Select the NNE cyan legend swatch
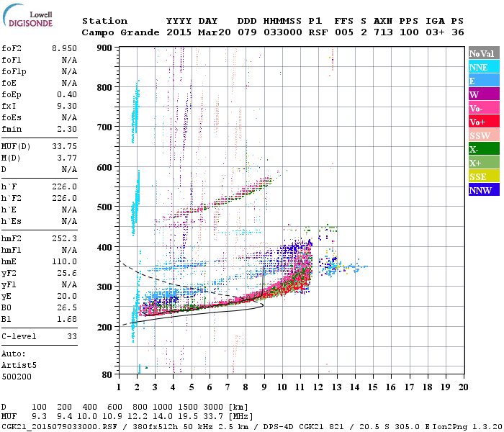Screen dimensions: 504x432 click(x=484, y=67)
